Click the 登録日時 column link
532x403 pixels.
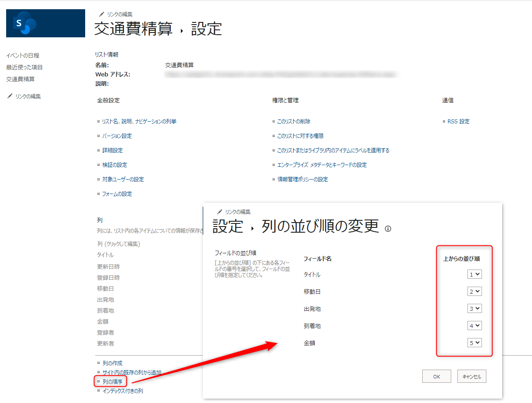108,277
